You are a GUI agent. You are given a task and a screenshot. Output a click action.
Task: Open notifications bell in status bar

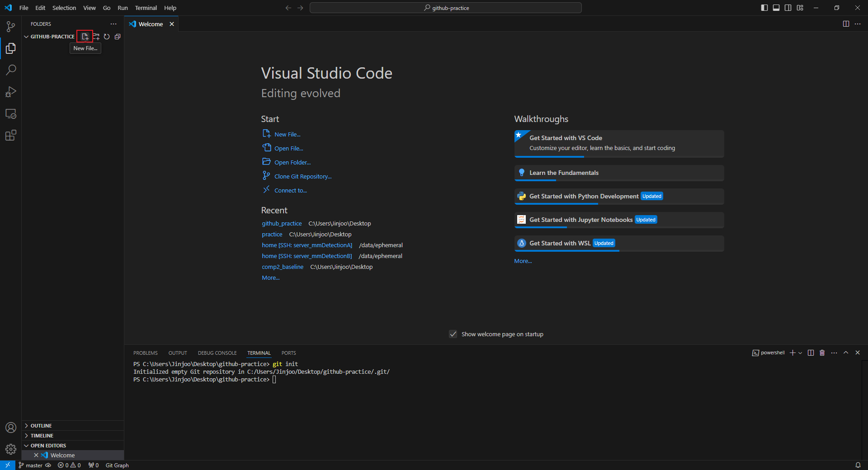[858, 465]
